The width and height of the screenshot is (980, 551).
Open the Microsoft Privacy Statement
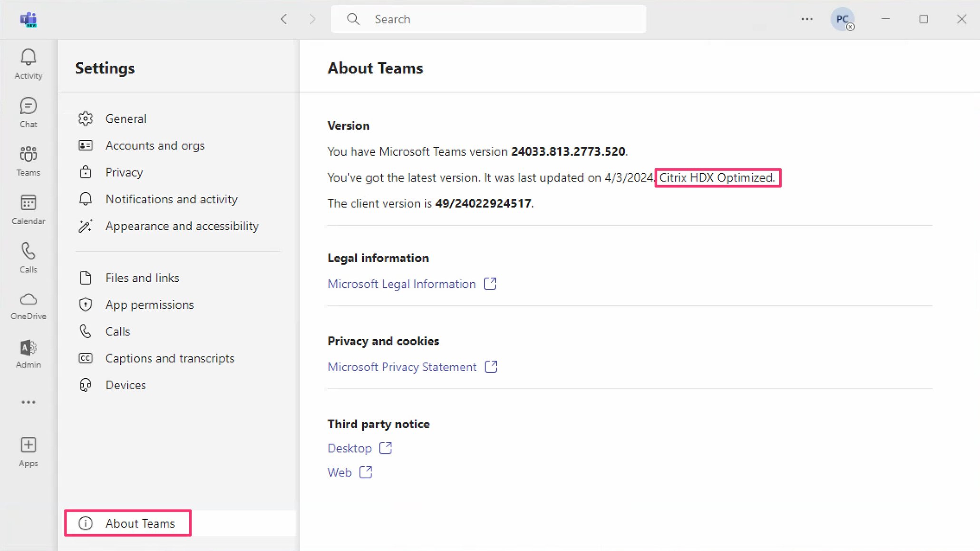coord(401,366)
